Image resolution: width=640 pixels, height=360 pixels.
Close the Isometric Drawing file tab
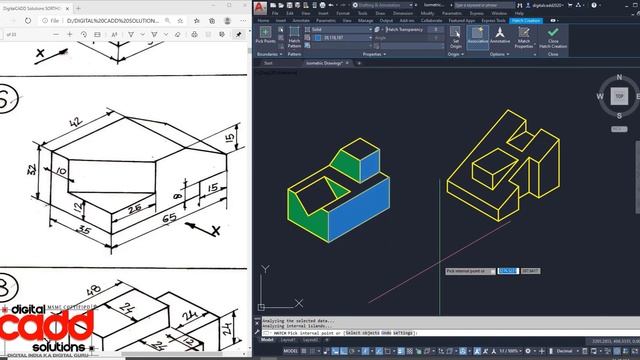pos(347,63)
